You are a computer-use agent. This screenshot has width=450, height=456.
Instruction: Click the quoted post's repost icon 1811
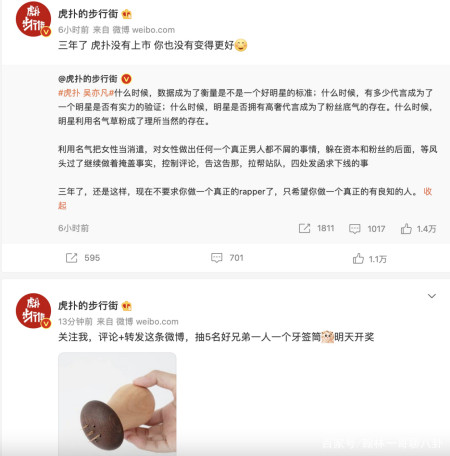(304, 228)
